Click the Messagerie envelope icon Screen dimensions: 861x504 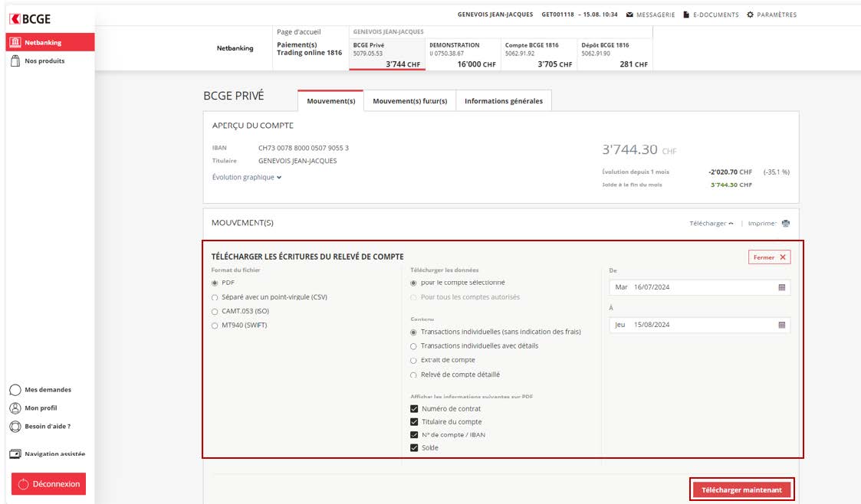tap(629, 15)
